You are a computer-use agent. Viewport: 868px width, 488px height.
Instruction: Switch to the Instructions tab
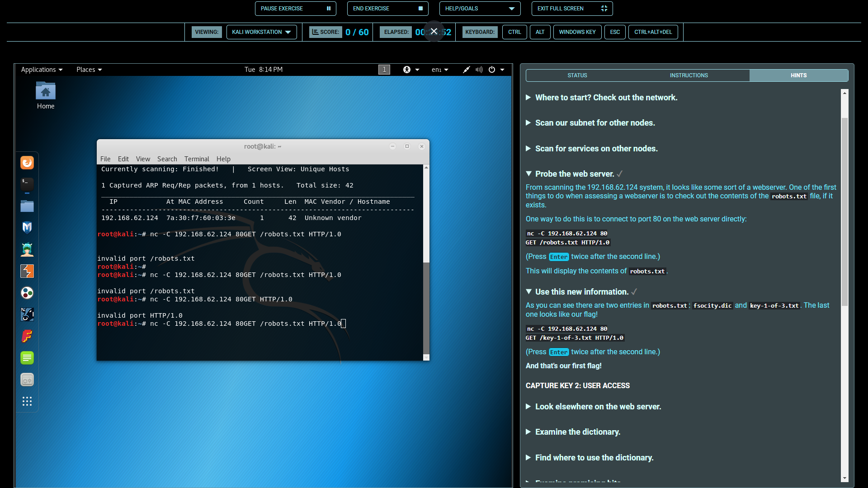(689, 75)
